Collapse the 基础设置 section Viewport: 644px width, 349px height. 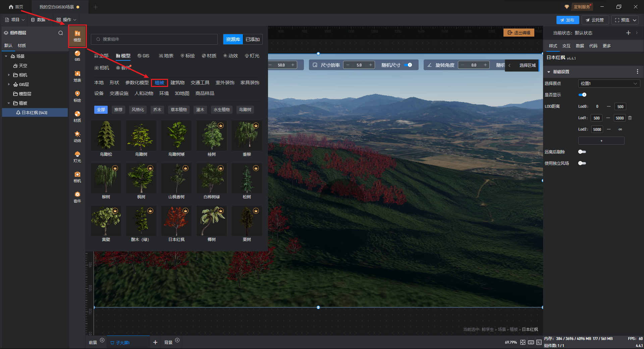[x=549, y=72]
